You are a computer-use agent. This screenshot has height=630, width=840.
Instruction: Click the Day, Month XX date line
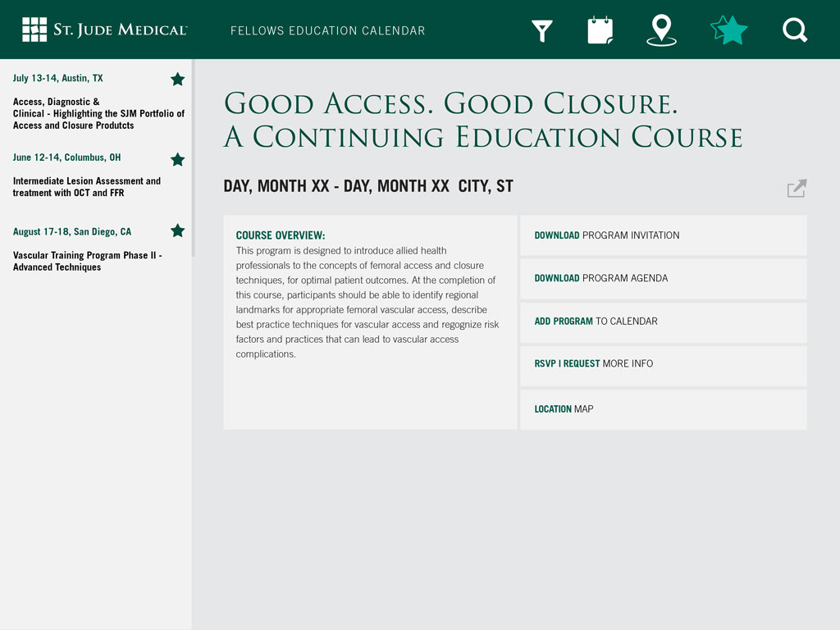[368, 186]
